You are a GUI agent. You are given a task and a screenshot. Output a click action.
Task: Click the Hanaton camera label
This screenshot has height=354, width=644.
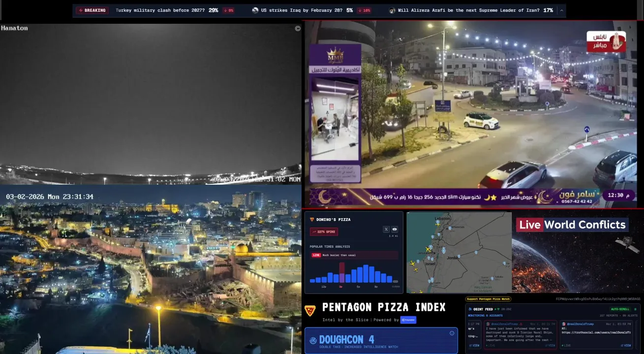(x=14, y=28)
